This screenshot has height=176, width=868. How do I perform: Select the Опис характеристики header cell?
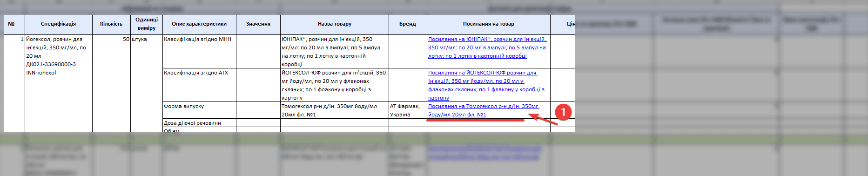(x=199, y=24)
